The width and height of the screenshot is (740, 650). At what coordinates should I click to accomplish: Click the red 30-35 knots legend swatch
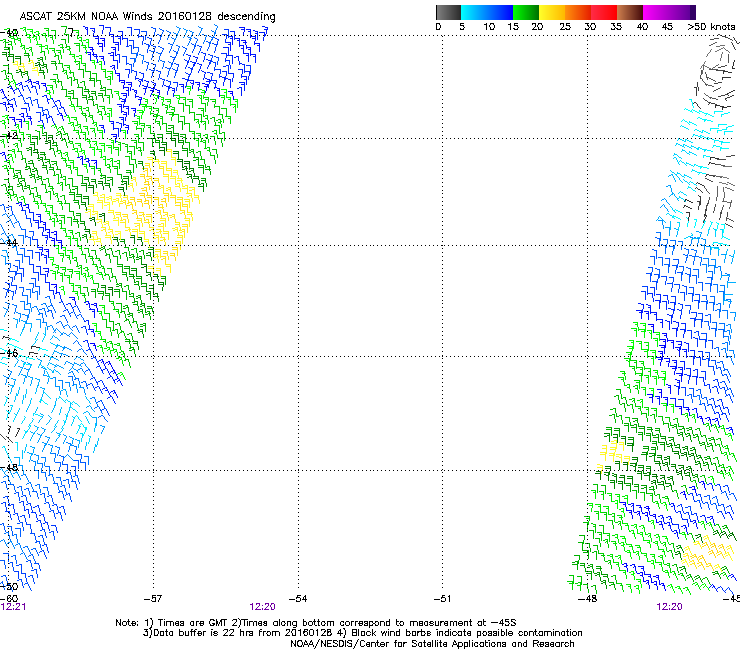pyautogui.click(x=604, y=12)
